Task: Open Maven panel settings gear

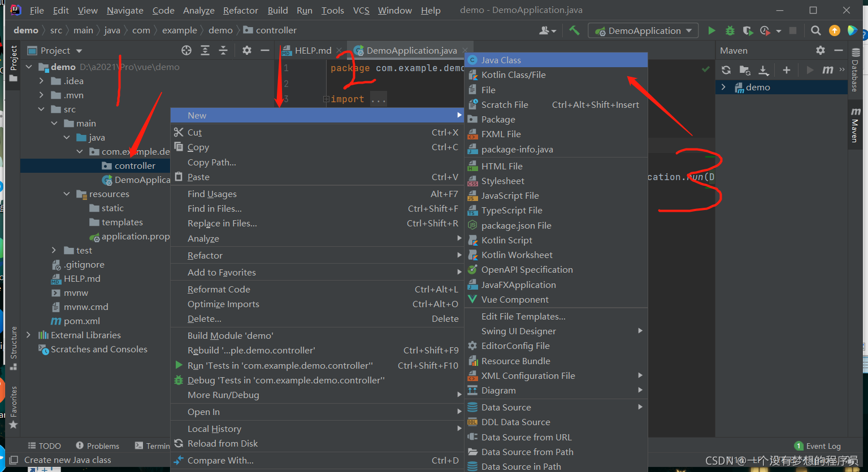Action: [821, 50]
